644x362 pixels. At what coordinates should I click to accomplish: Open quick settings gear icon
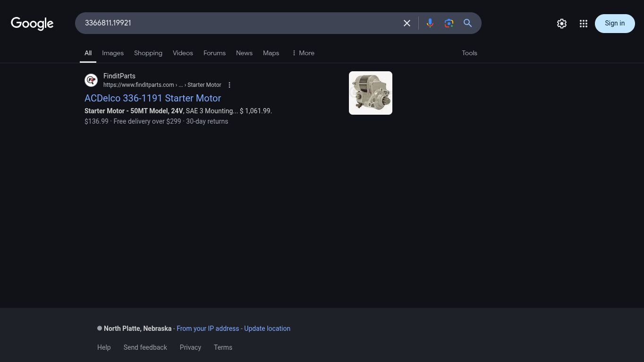pyautogui.click(x=561, y=24)
